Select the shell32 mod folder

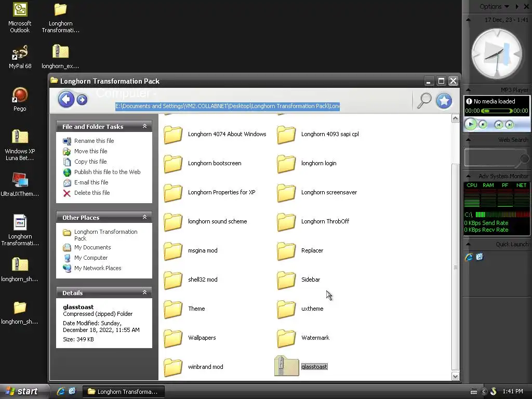[x=191, y=280]
